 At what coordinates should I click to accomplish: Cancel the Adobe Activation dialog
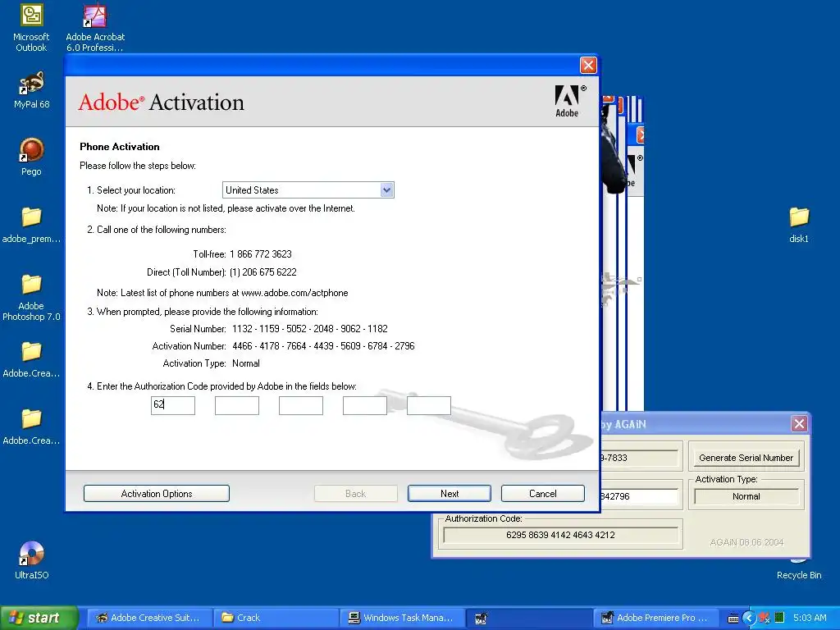pyautogui.click(x=543, y=493)
